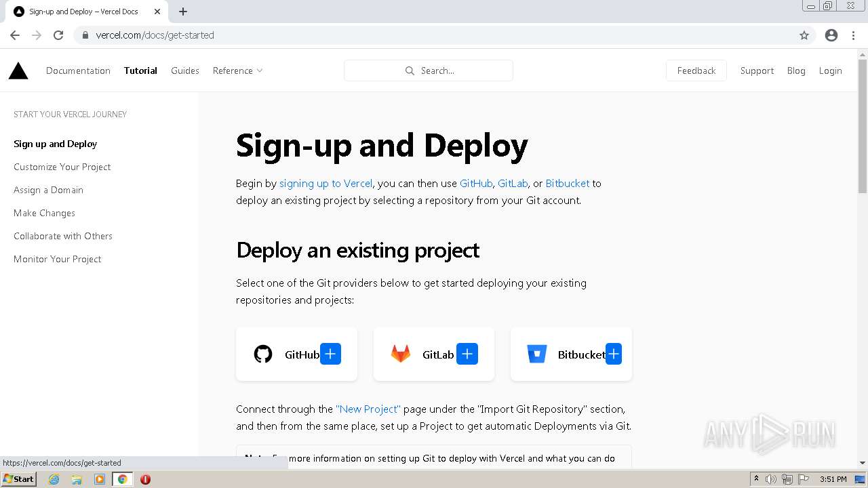Viewport: 868px width, 488px height.
Task: Follow the inline Bitbucket text link
Action: click(x=568, y=183)
